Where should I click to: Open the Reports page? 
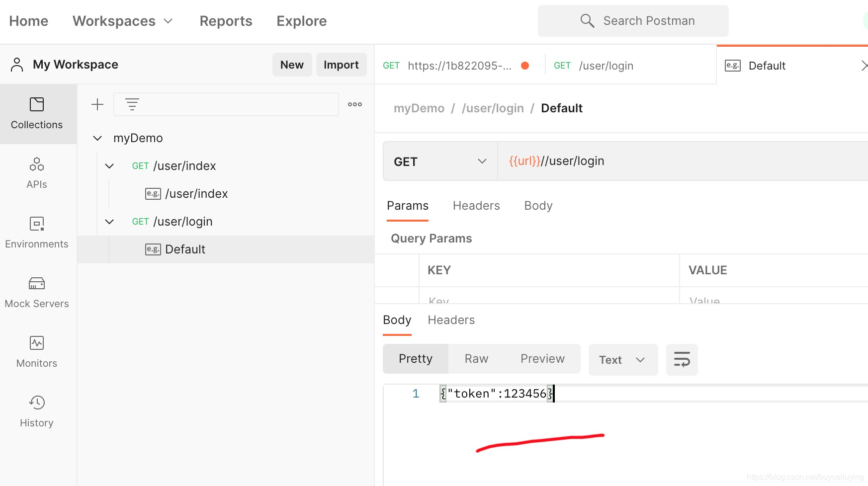pos(226,21)
